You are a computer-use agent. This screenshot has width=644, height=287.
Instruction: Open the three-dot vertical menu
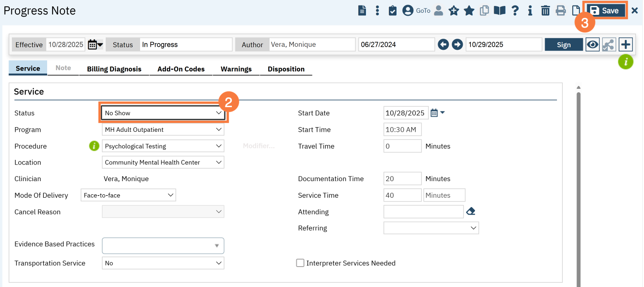pyautogui.click(x=377, y=11)
